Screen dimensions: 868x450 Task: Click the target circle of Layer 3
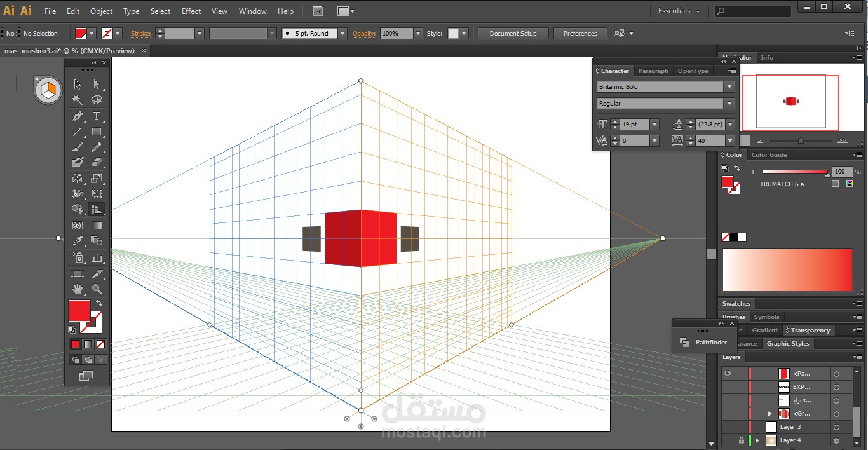tap(836, 427)
